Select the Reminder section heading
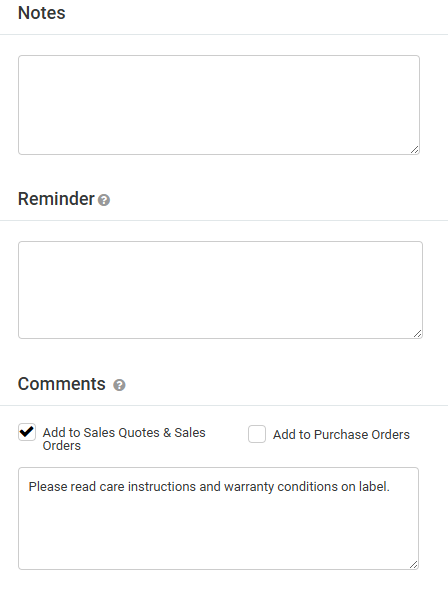 [x=56, y=199]
